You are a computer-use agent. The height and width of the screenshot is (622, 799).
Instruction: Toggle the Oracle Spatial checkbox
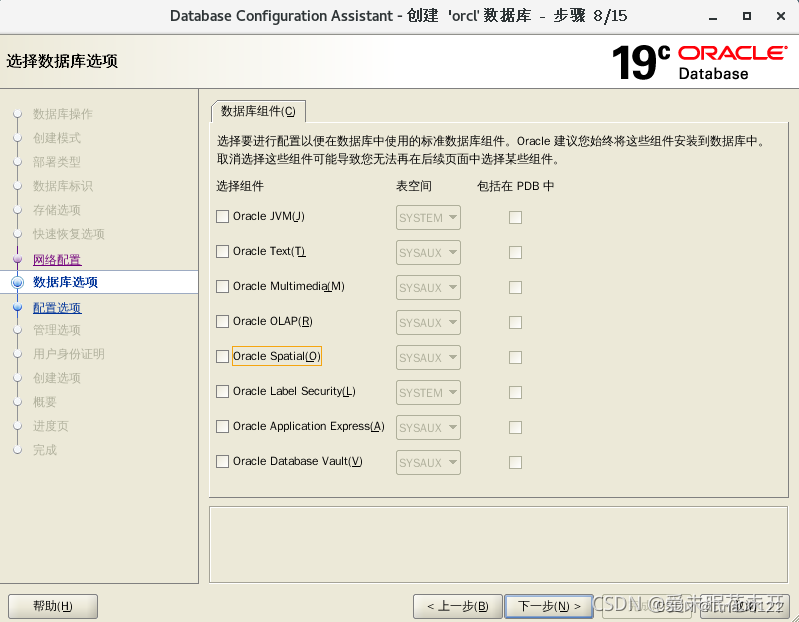[x=222, y=357]
